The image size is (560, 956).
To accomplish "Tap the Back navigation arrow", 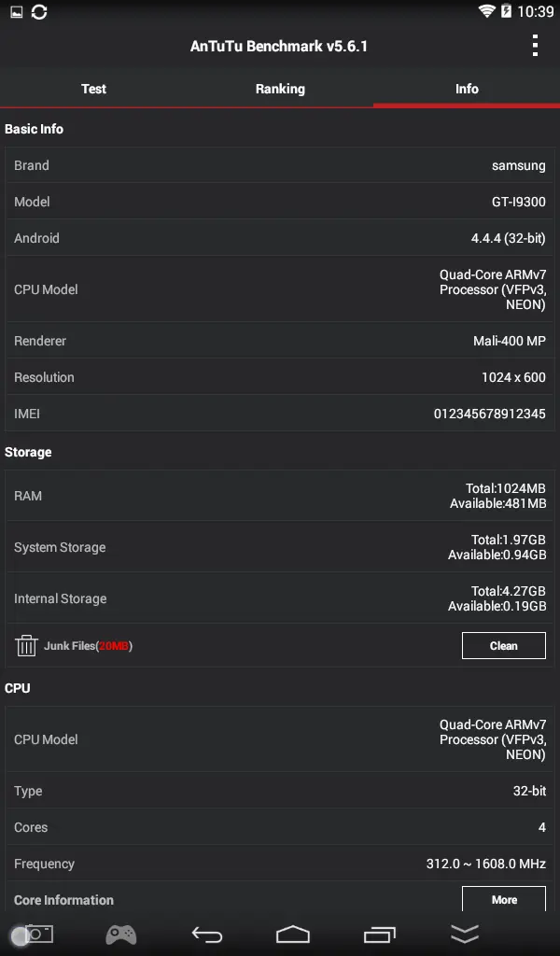I will coord(207,934).
